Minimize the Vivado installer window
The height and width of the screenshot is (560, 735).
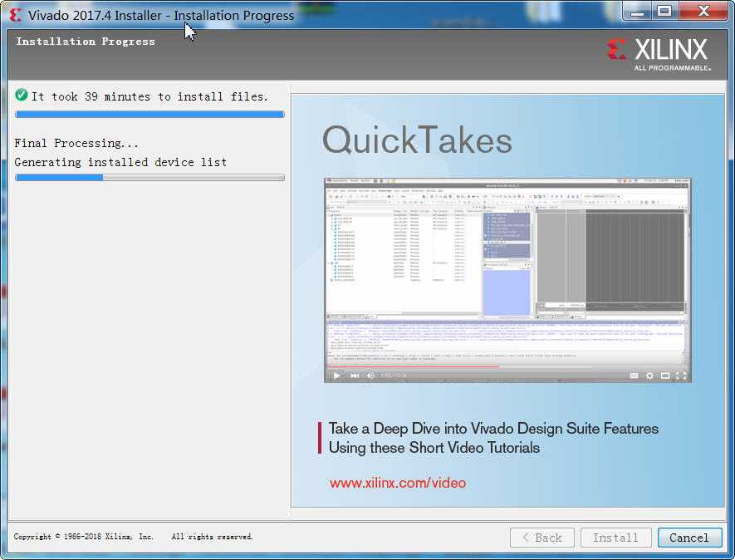point(636,12)
